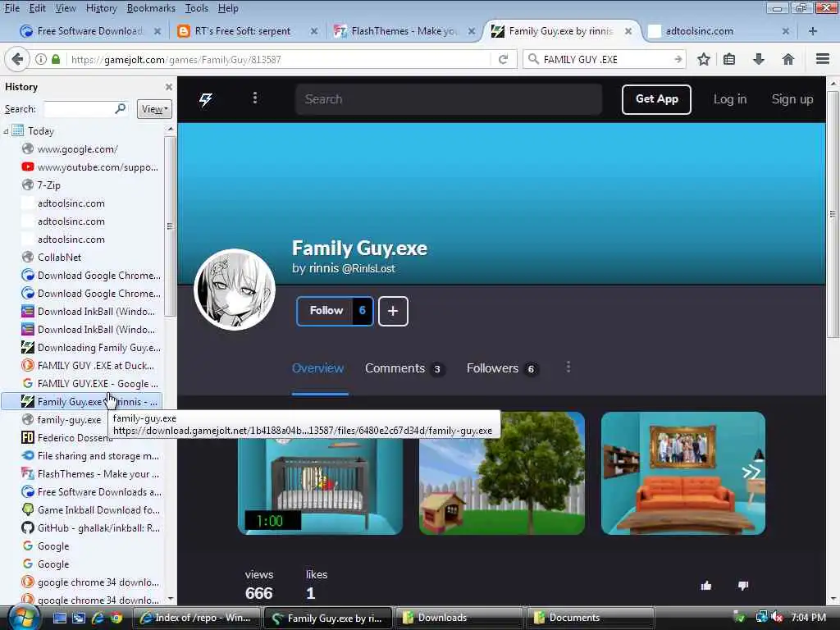Advance screenshots with the double-chevron arrow
Viewport: 840px width, 630px height.
(751, 472)
